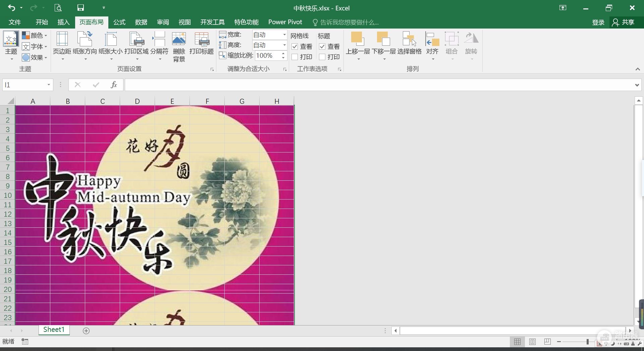Collapse the ribbon with chevron

637,69
